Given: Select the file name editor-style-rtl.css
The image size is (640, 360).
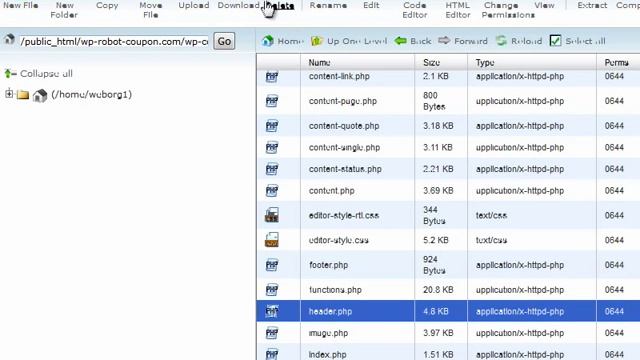Looking at the screenshot, I should 344,215.
